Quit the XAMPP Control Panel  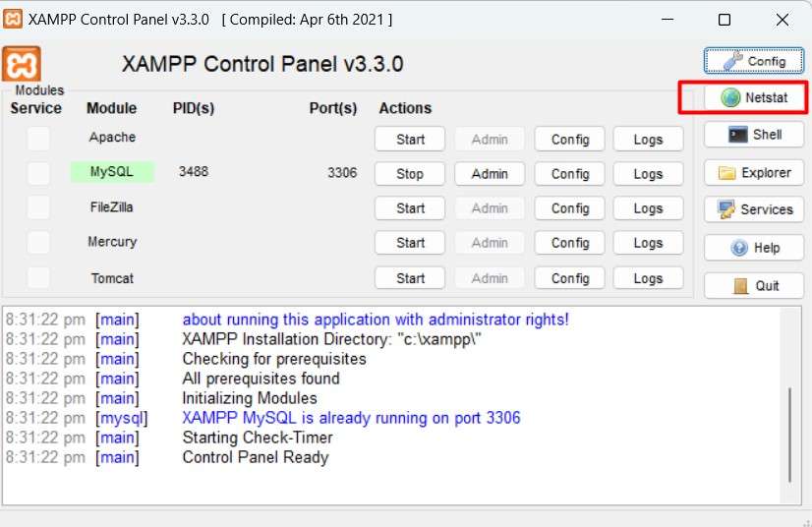tap(753, 285)
